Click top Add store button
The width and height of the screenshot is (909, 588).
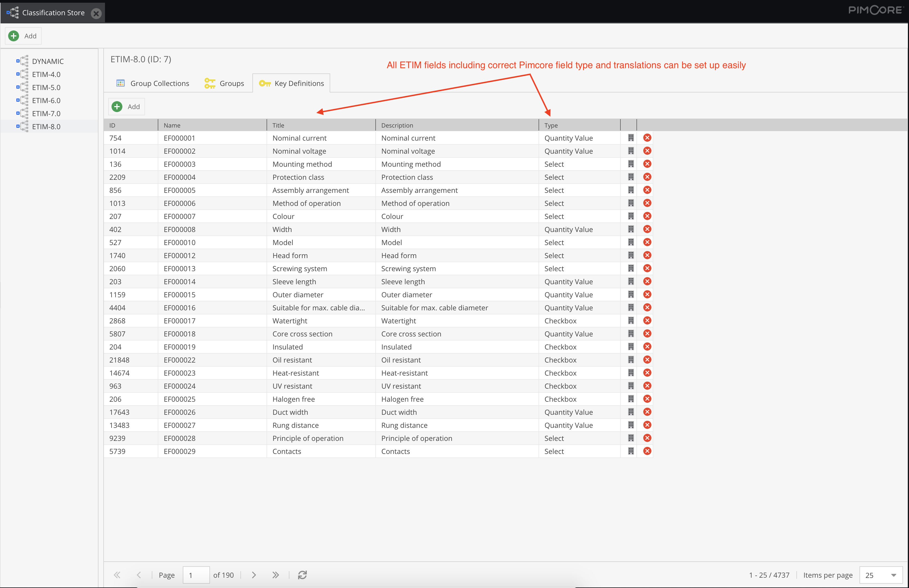pyautogui.click(x=23, y=36)
